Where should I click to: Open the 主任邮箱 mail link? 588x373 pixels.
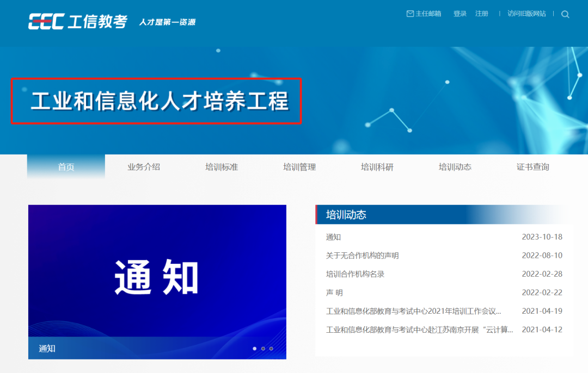(x=424, y=14)
